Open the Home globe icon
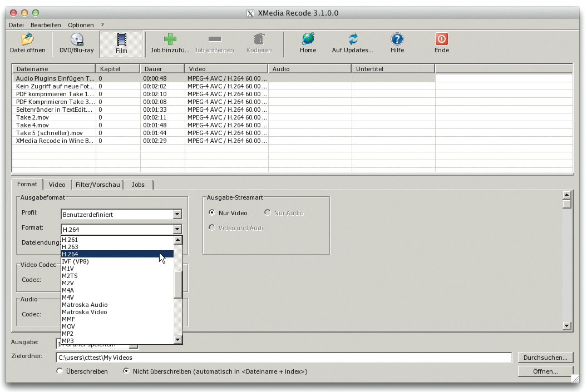Viewport: 587px width, 392px height. point(308,39)
